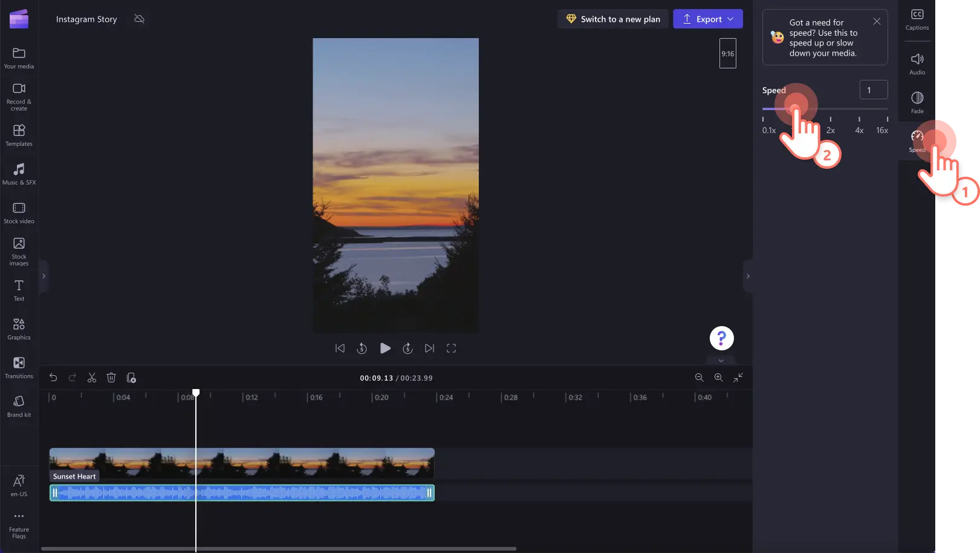Viewport: 980px width, 553px height.
Task: Click the horizontal timeline scrollbar
Action: point(279,549)
